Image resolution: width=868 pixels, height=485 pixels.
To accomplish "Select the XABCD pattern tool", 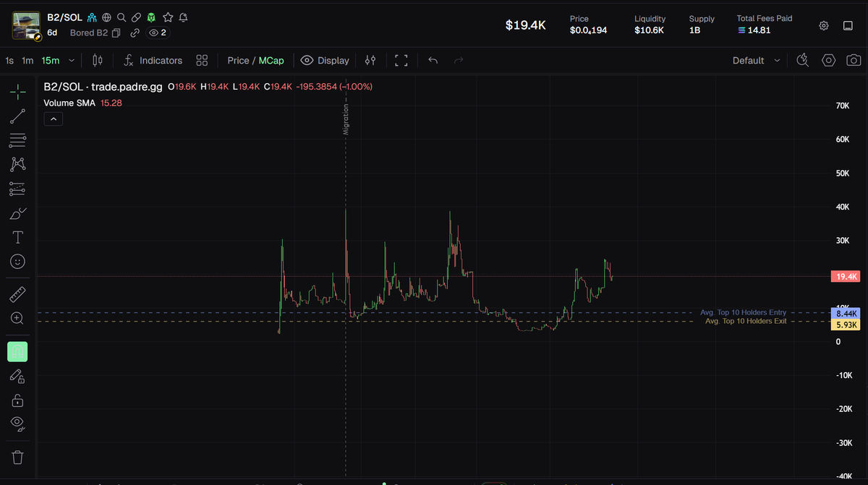I will [x=18, y=165].
